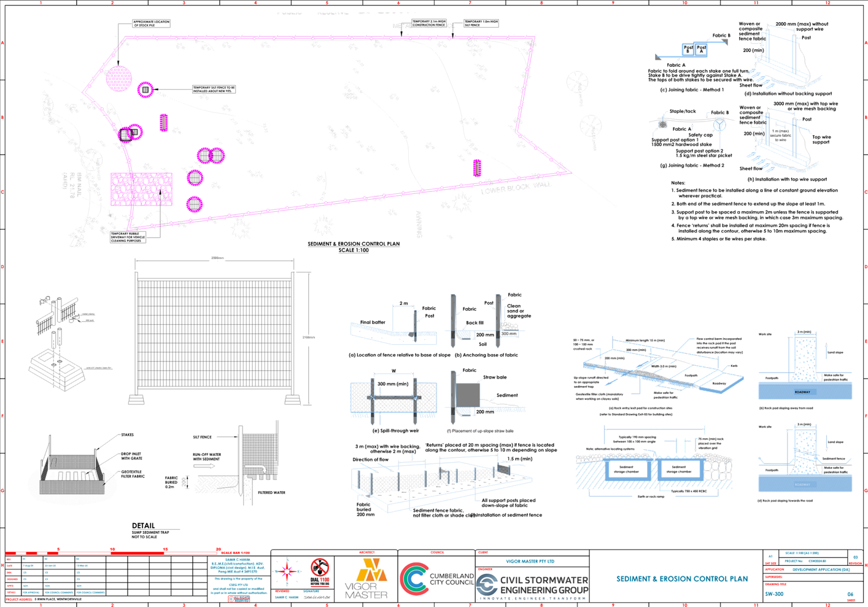868x607 pixels.
Task: Click the Cumberland City Council logo
Action: 436,579
